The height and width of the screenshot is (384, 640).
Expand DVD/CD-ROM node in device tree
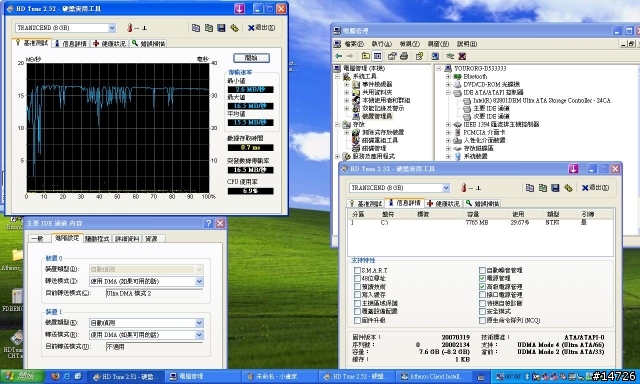[448, 84]
